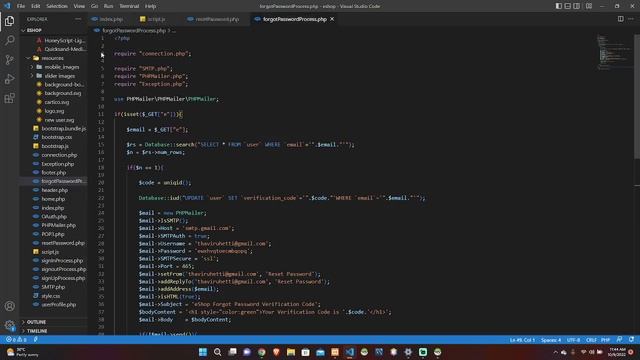Open editor more actions ellipsis

631,19
